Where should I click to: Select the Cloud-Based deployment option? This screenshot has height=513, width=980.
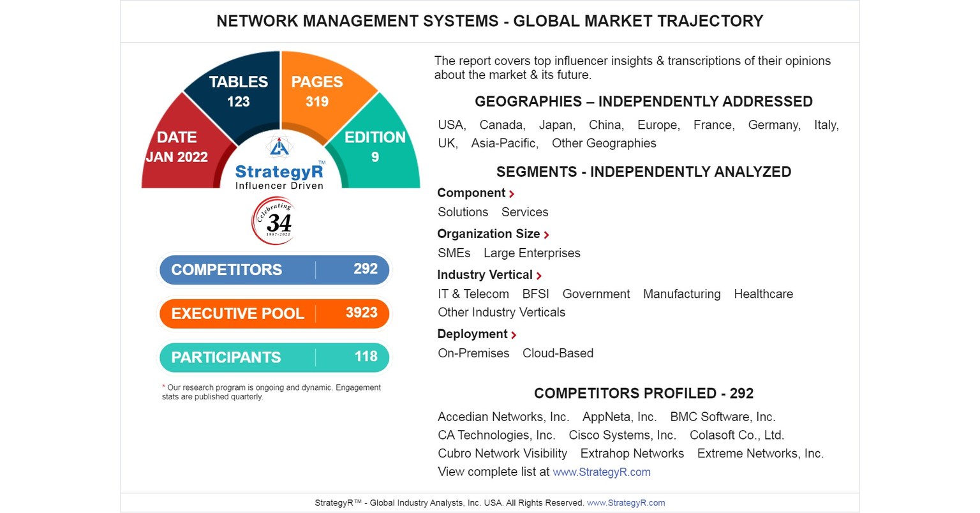(558, 353)
